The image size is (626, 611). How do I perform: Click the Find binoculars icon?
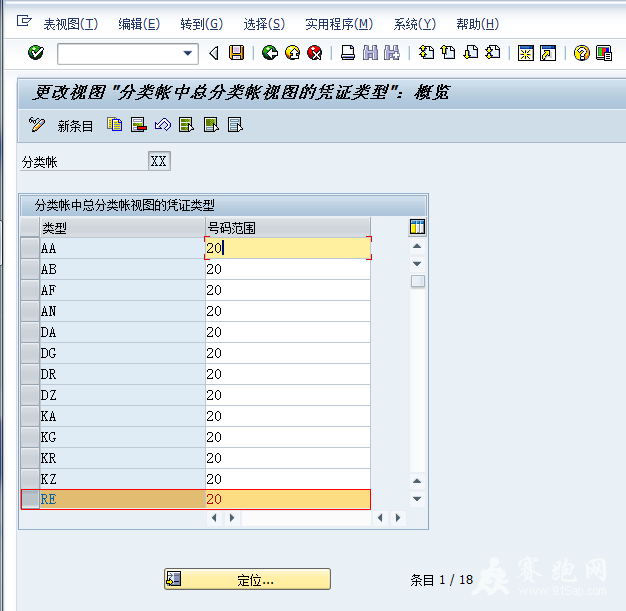coord(370,53)
